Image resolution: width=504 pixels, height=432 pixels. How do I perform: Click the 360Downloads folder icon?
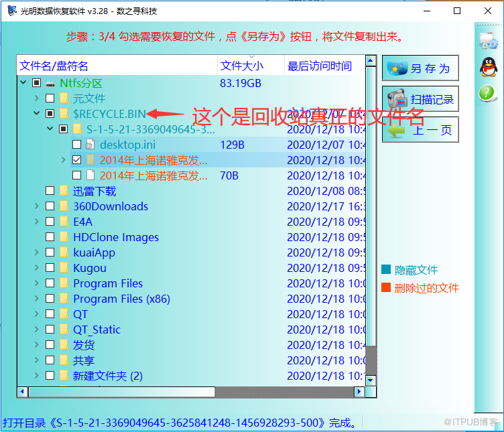64,206
